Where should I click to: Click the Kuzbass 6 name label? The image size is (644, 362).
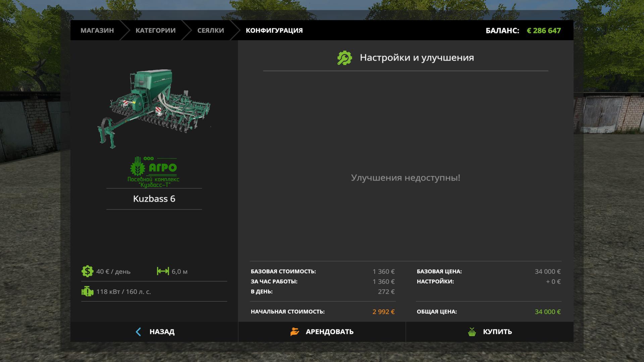click(154, 199)
